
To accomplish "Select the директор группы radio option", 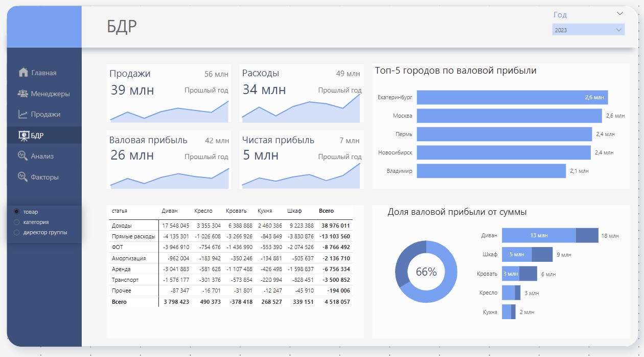I will tap(17, 232).
